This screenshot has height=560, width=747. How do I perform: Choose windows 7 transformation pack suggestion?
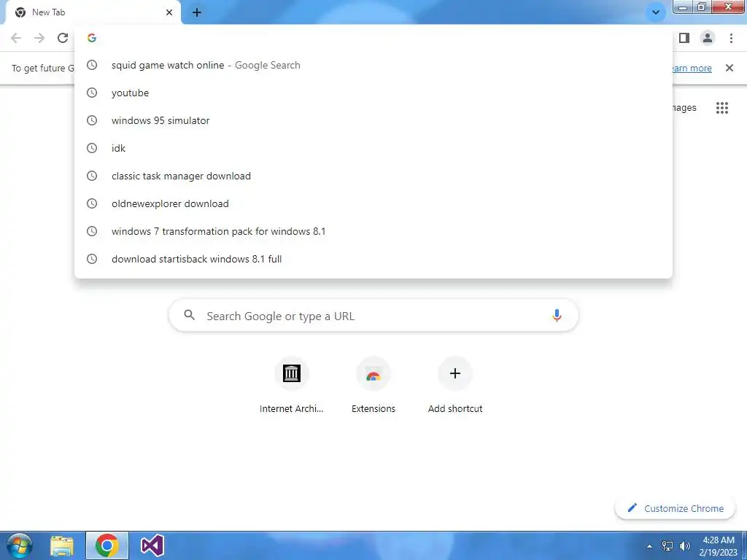pyautogui.click(x=373, y=231)
